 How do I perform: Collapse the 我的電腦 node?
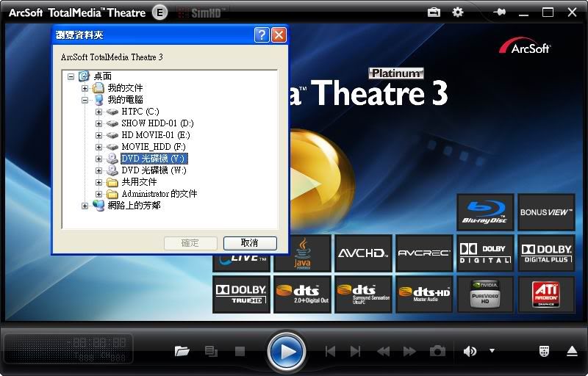[85, 100]
